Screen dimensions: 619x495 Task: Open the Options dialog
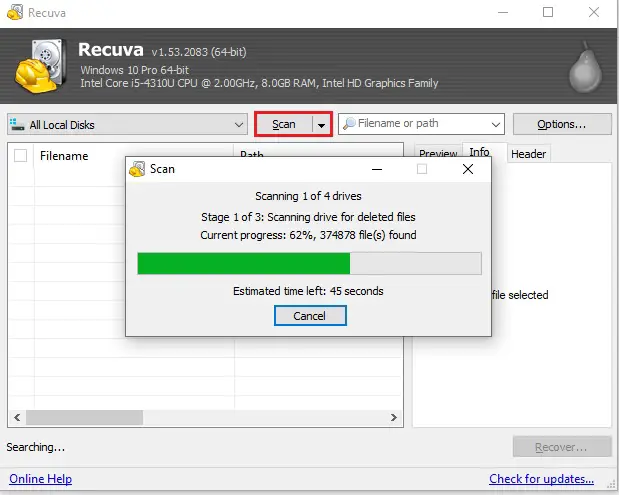pos(562,124)
